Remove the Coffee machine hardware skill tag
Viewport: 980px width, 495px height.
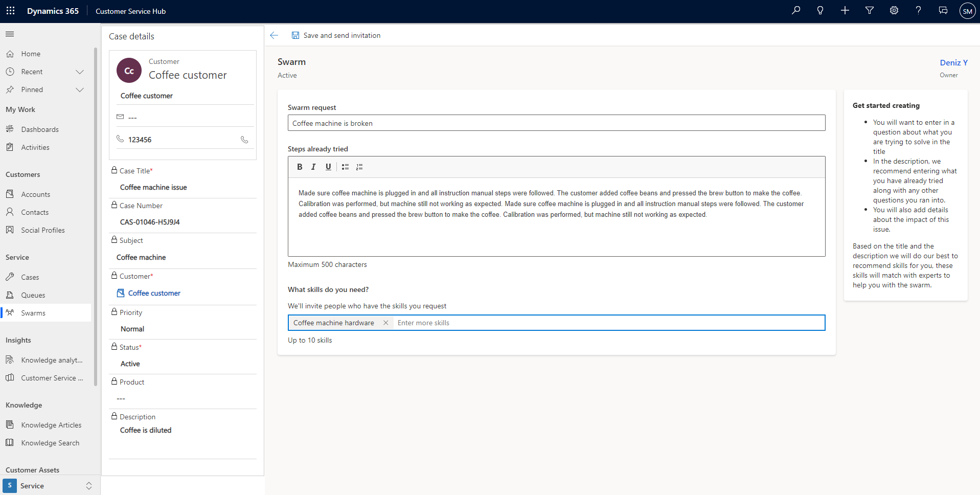(386, 323)
